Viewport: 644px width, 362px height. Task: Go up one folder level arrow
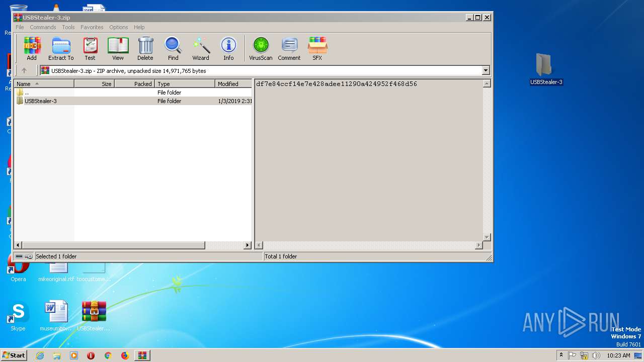24,71
